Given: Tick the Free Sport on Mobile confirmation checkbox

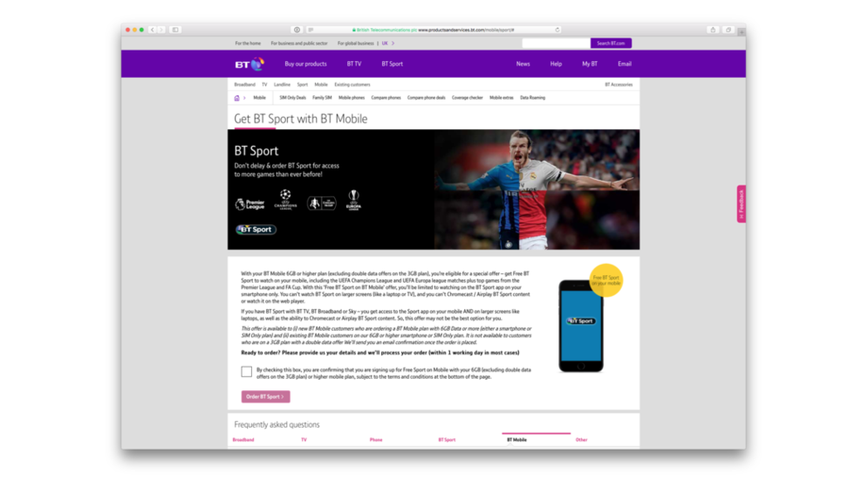Looking at the screenshot, I should coord(246,372).
